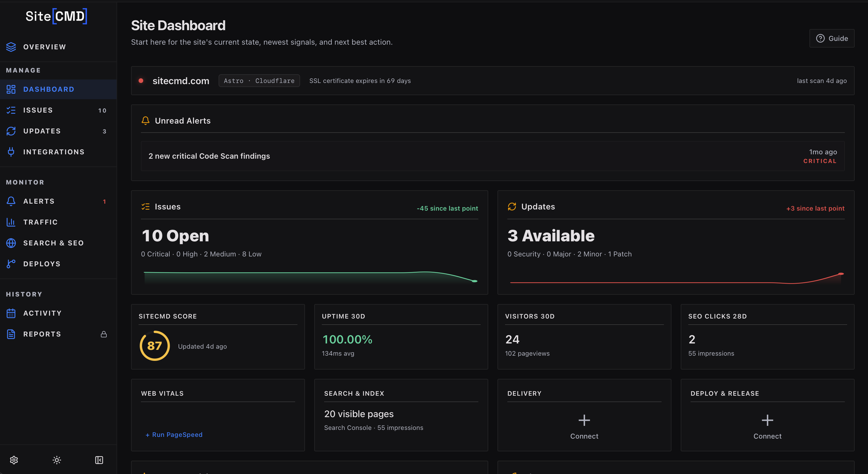The width and height of the screenshot is (868, 474).
Task: Open Search & SEO page
Action: coord(58,243)
